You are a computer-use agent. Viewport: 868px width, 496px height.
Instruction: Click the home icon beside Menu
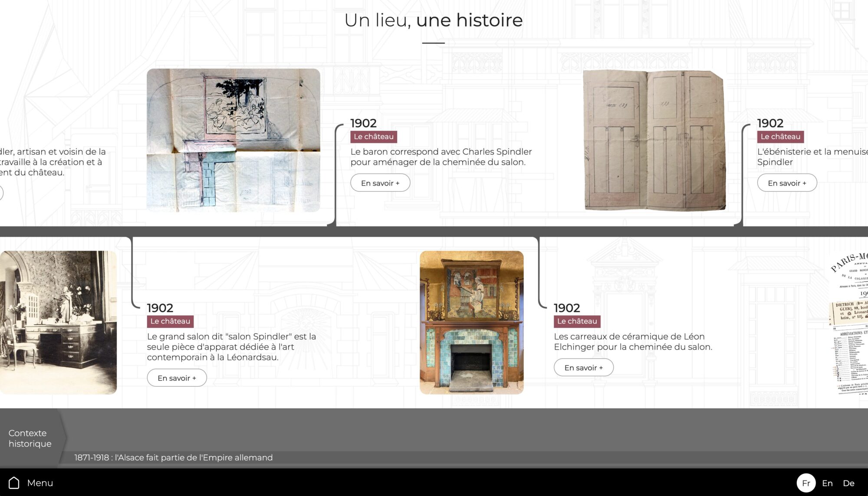coord(14,483)
